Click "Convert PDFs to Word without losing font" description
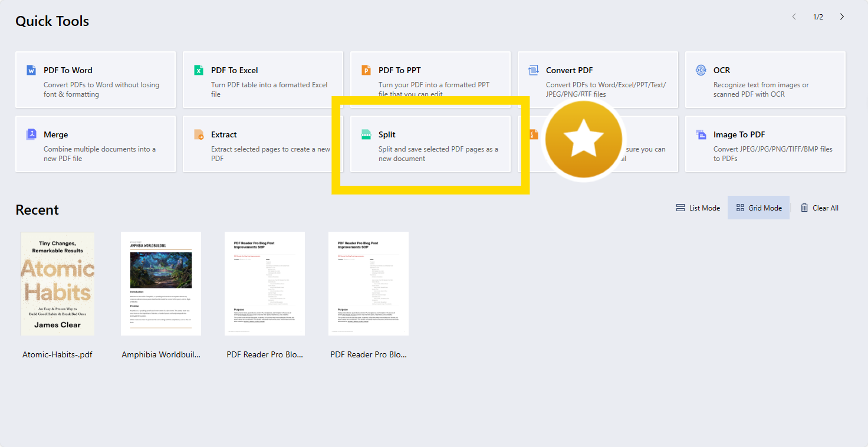The width and height of the screenshot is (868, 447). click(x=101, y=90)
